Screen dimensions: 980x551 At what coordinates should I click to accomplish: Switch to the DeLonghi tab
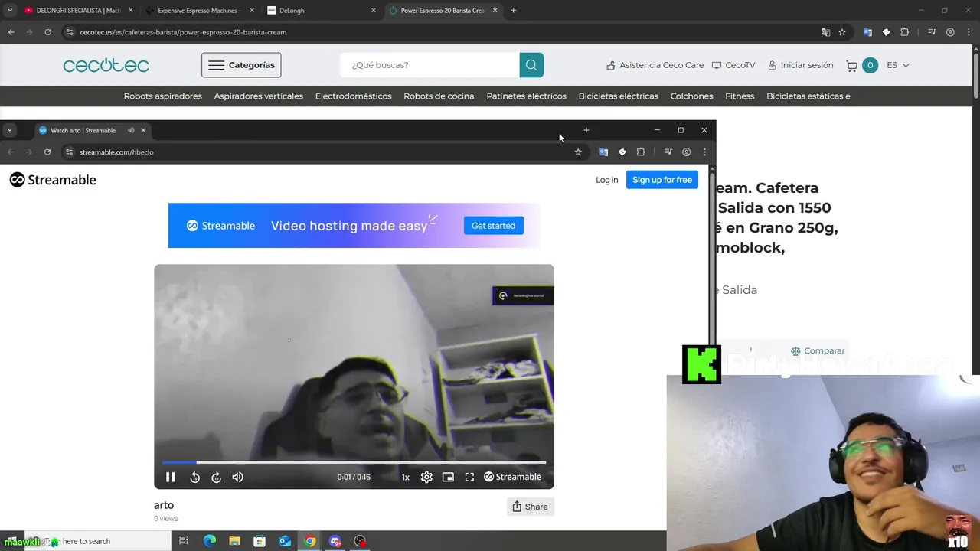point(320,11)
